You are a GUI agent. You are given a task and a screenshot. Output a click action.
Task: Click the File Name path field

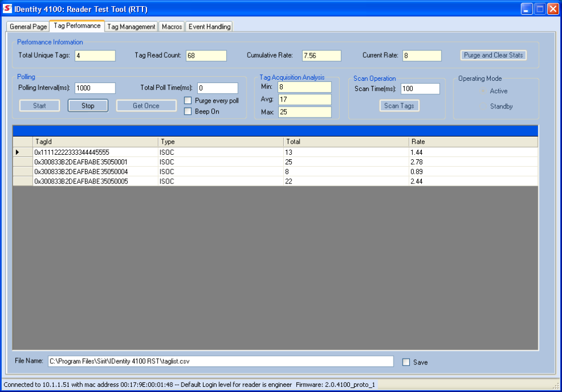(221, 361)
